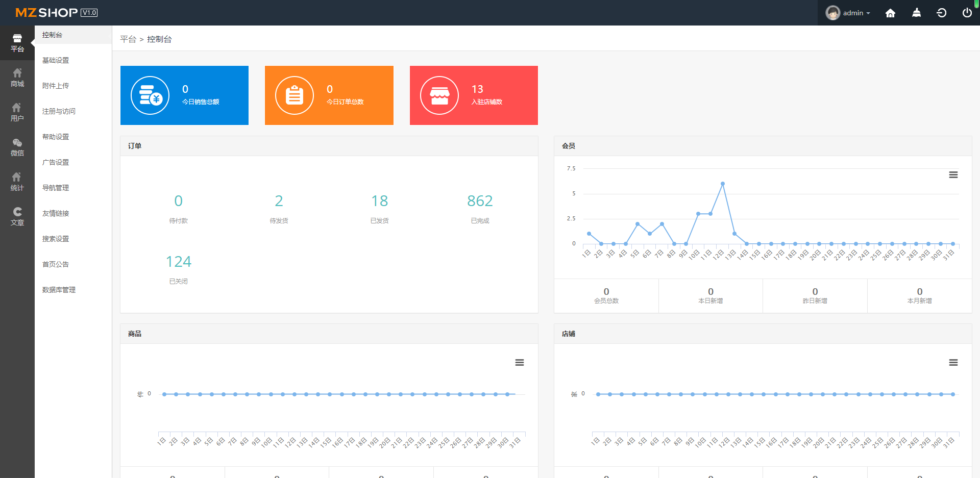Click the 已关闭 order count 124
980x478 pixels.
178,262
